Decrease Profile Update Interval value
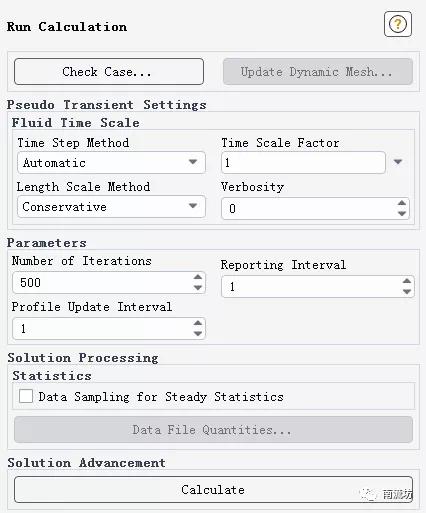Screen dimensions: 426x513 (198, 333)
